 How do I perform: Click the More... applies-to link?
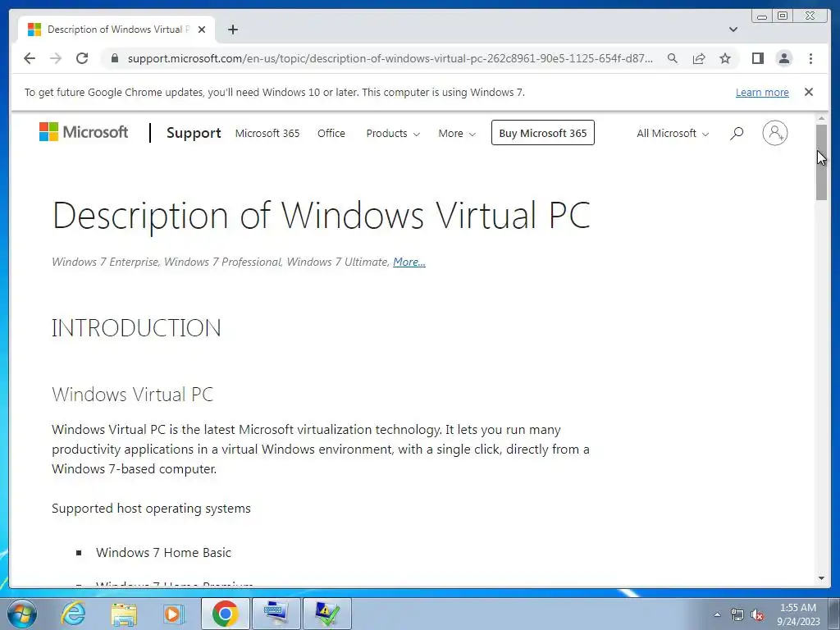409,262
